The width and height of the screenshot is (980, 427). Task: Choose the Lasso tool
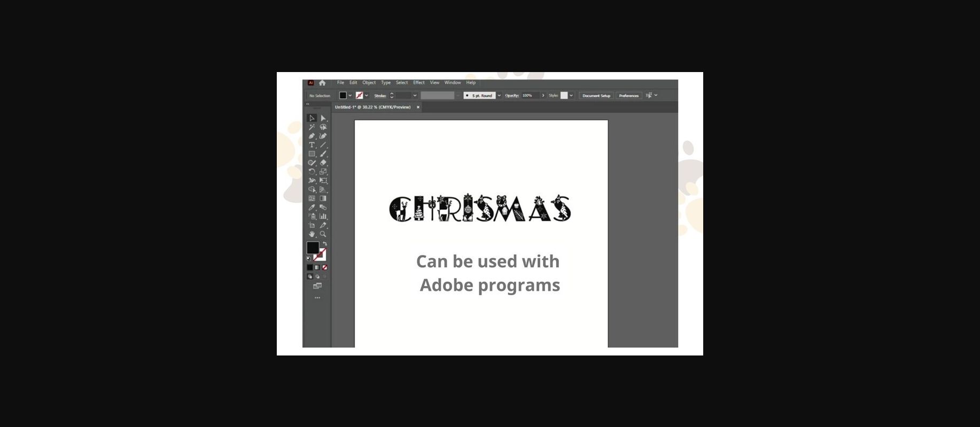coord(323,127)
